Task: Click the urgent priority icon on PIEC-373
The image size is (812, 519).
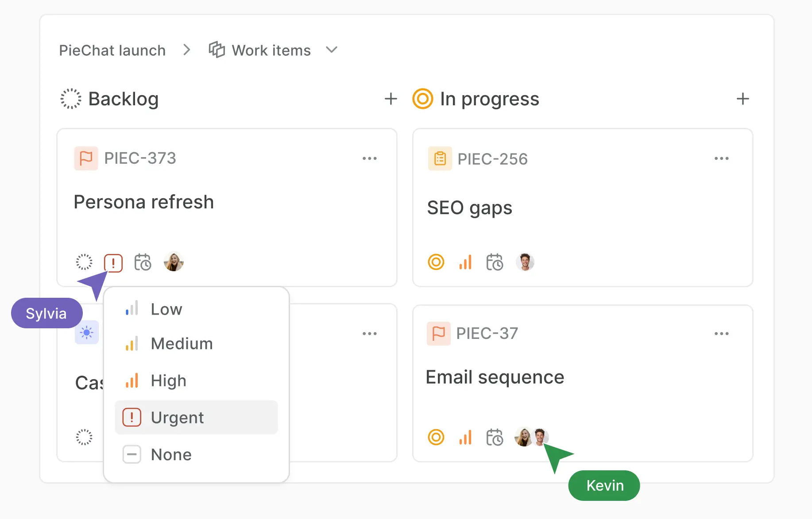Action: coord(113,263)
